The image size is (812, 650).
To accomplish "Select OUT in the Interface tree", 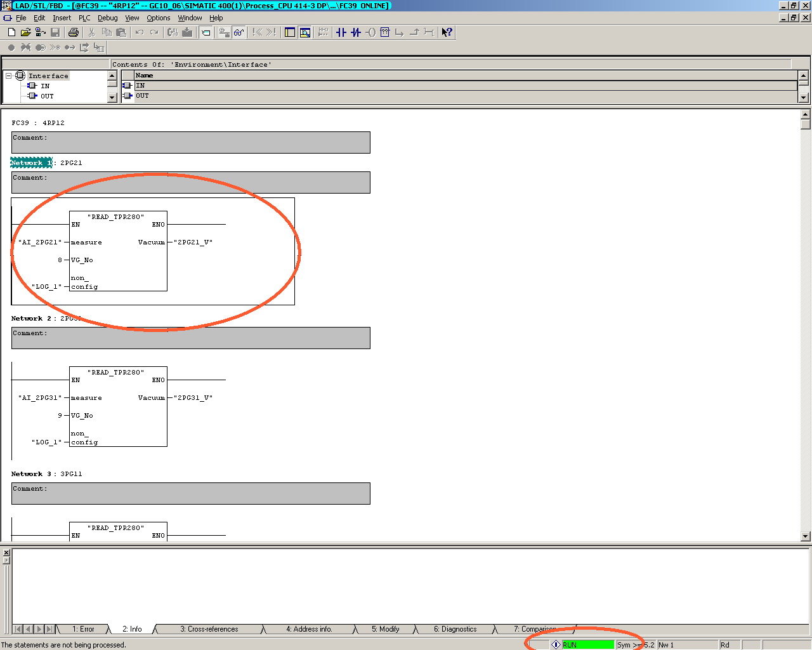I will (47, 96).
